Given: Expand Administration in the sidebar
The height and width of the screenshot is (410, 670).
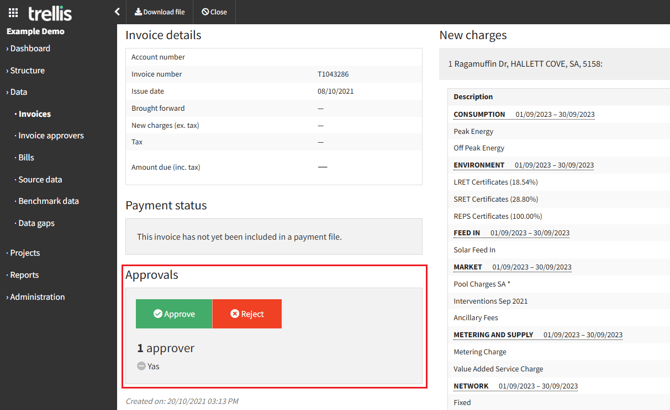Looking at the screenshot, I should point(37,297).
